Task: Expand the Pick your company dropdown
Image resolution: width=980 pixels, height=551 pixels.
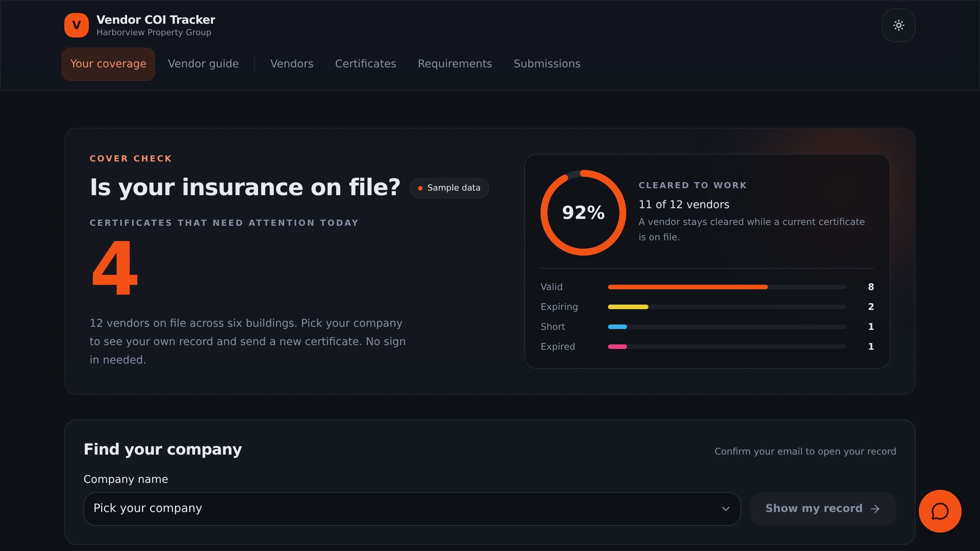Action: [x=412, y=509]
